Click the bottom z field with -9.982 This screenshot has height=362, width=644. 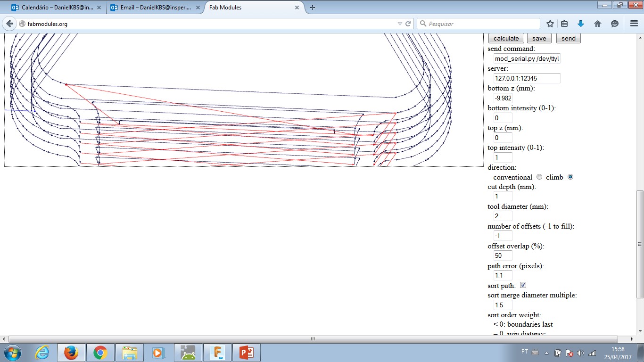coord(503,98)
